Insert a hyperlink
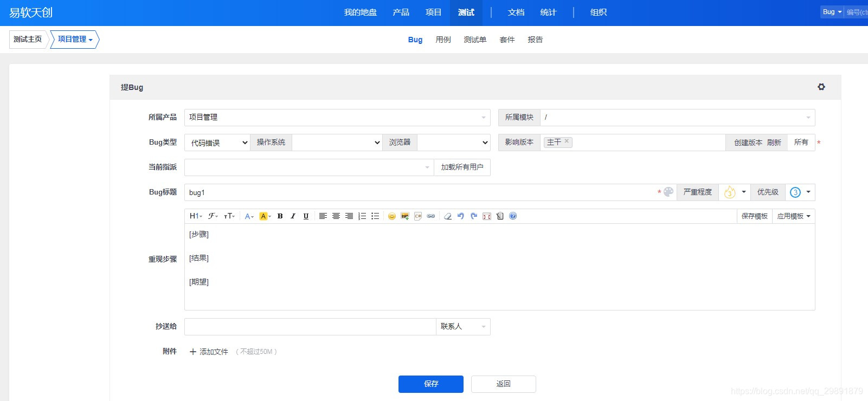Viewport: 868px width, 401px height. click(430, 216)
